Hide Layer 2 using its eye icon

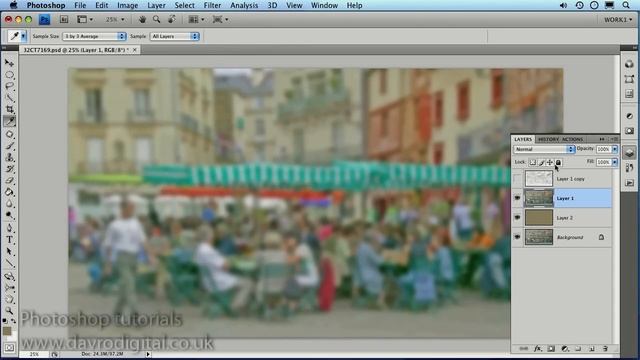pyautogui.click(x=517, y=218)
